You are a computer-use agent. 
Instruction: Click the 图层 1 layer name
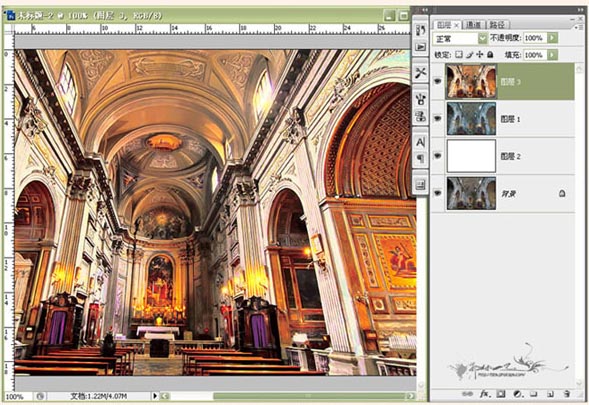point(510,119)
